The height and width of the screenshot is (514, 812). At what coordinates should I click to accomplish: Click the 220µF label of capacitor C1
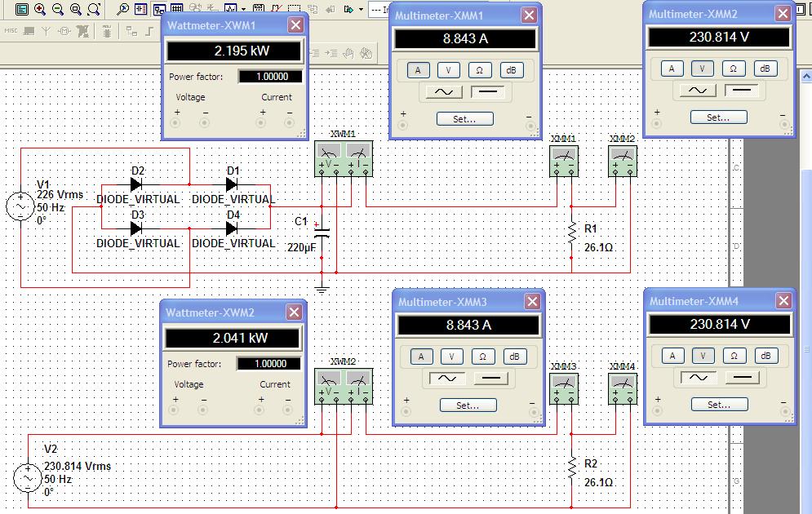[301, 248]
